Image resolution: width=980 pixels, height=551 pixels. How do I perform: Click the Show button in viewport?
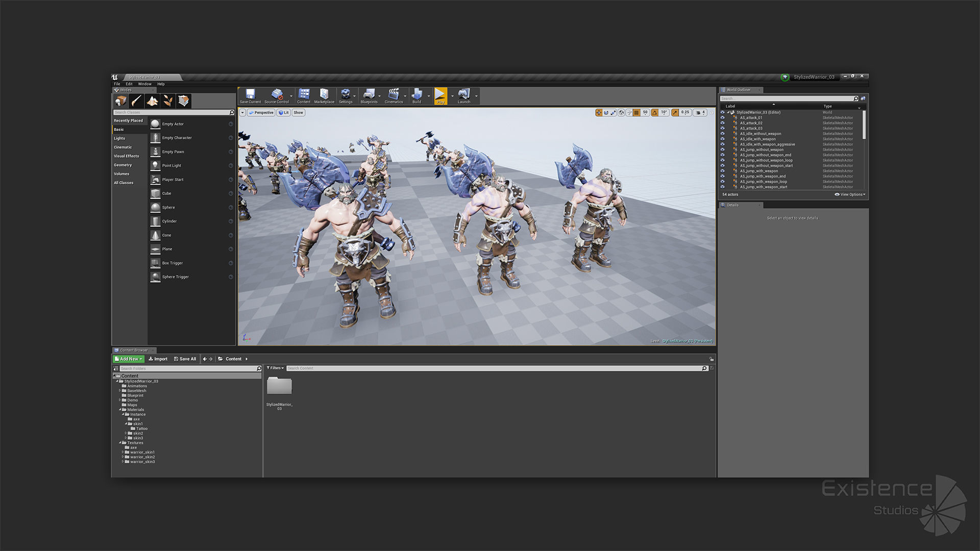click(x=299, y=113)
